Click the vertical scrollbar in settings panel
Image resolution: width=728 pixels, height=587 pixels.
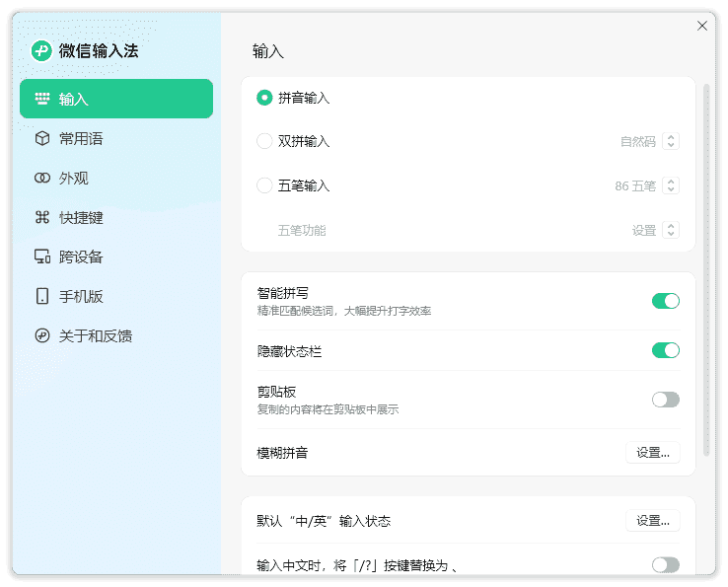706,266
